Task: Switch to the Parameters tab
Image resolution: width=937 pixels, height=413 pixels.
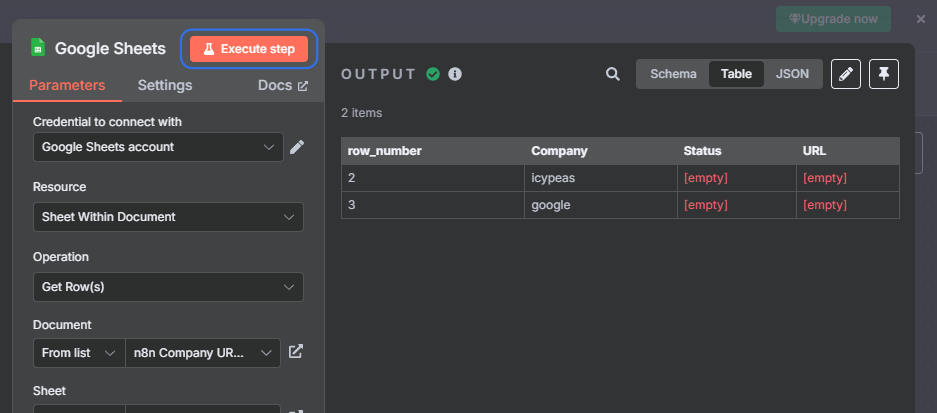Action: coord(67,85)
